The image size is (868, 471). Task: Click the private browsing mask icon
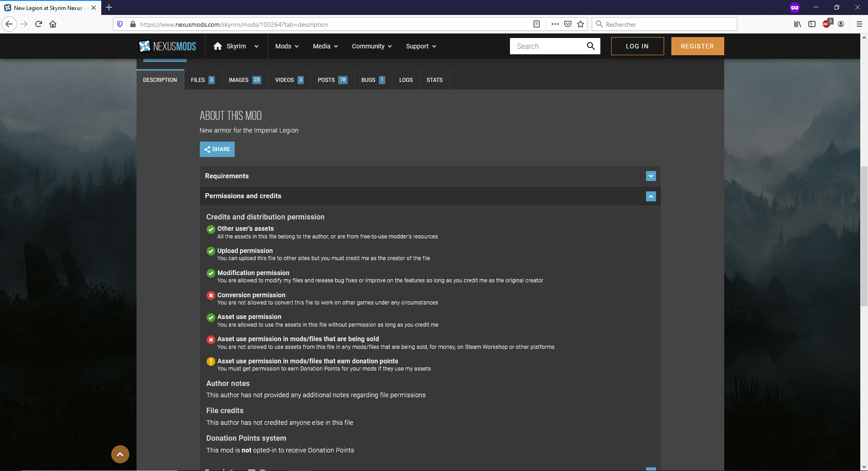(x=795, y=8)
